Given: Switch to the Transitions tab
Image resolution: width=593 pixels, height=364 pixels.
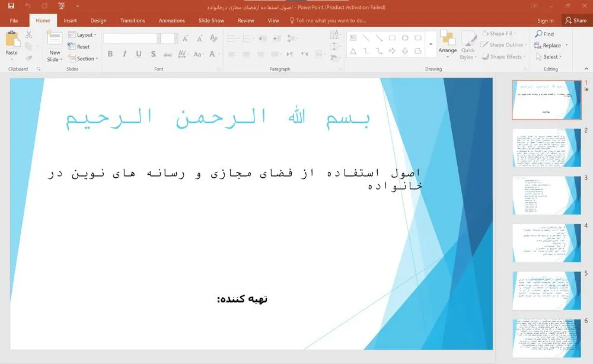Looking at the screenshot, I should [x=132, y=21].
